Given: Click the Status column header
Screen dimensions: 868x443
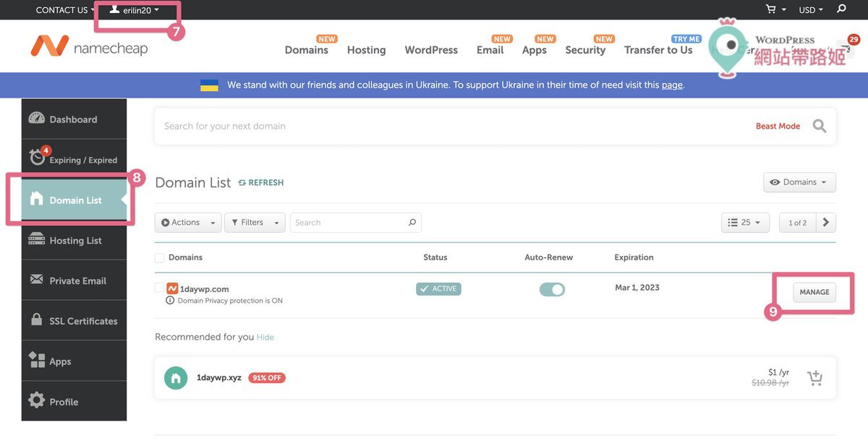Looking at the screenshot, I should point(435,257).
